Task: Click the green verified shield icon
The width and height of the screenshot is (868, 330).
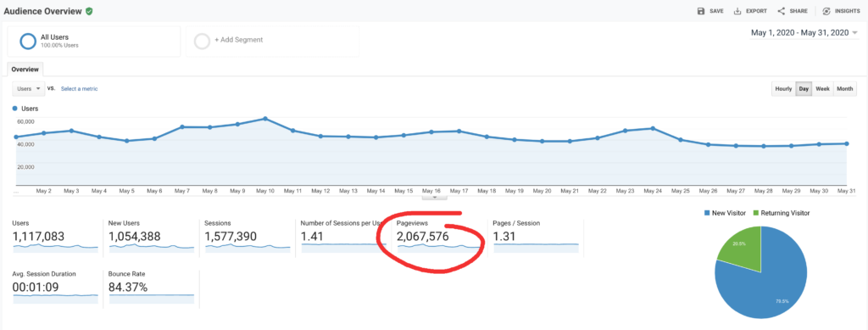Action: pyautogui.click(x=88, y=11)
